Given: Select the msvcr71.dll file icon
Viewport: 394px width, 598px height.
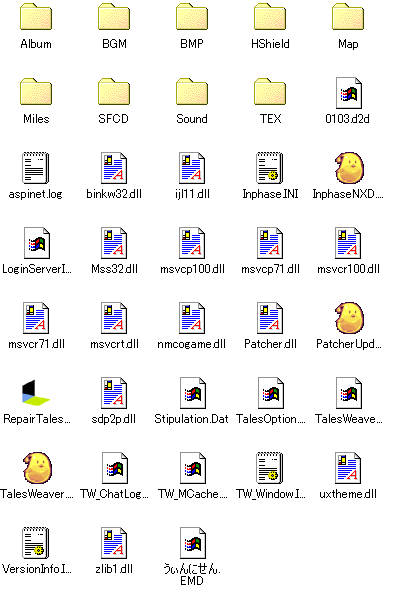Looking at the screenshot, I should 36,318.
